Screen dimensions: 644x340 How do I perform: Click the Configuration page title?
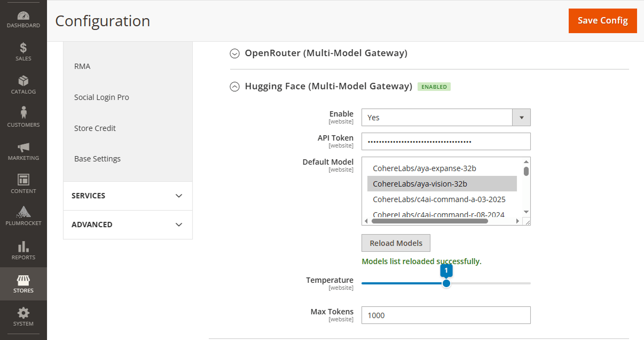(x=103, y=21)
